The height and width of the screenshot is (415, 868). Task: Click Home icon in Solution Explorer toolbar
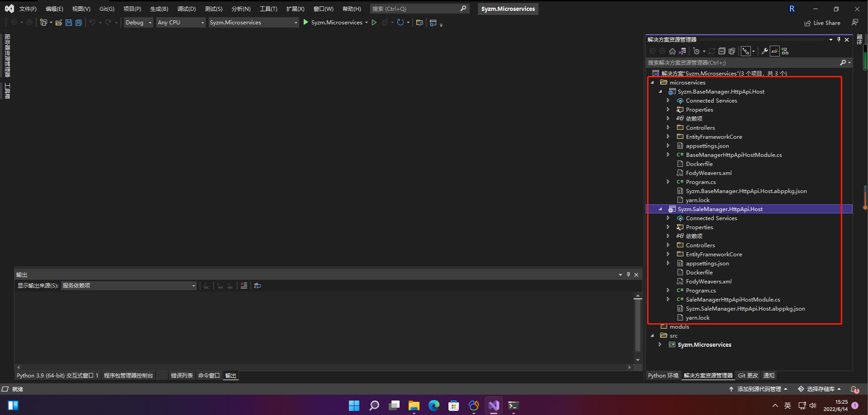click(x=672, y=51)
